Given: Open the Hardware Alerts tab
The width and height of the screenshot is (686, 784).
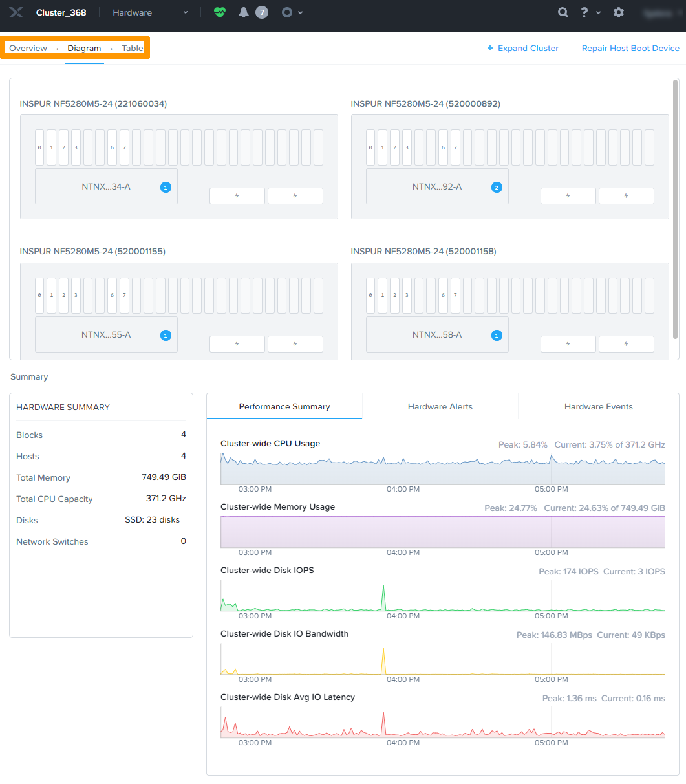Looking at the screenshot, I should coord(440,407).
